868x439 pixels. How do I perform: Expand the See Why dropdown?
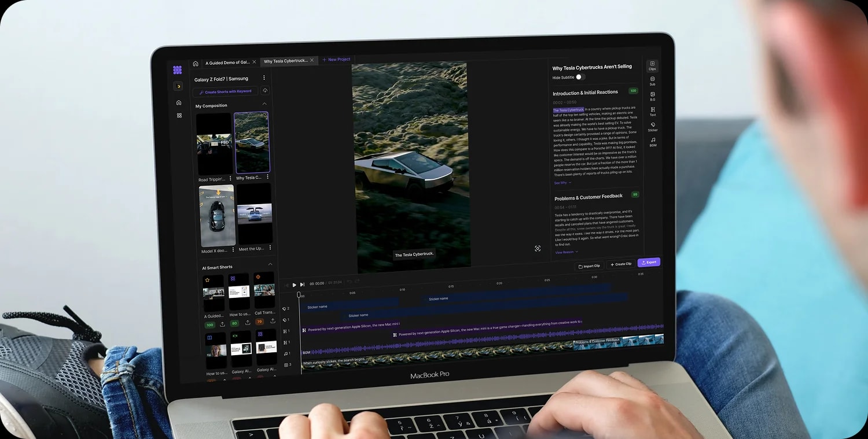(x=562, y=183)
